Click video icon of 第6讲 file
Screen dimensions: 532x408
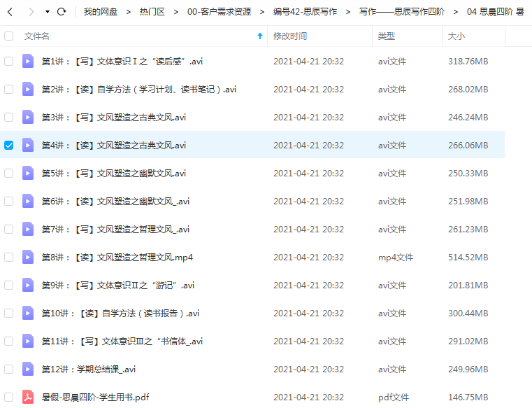[x=28, y=201]
